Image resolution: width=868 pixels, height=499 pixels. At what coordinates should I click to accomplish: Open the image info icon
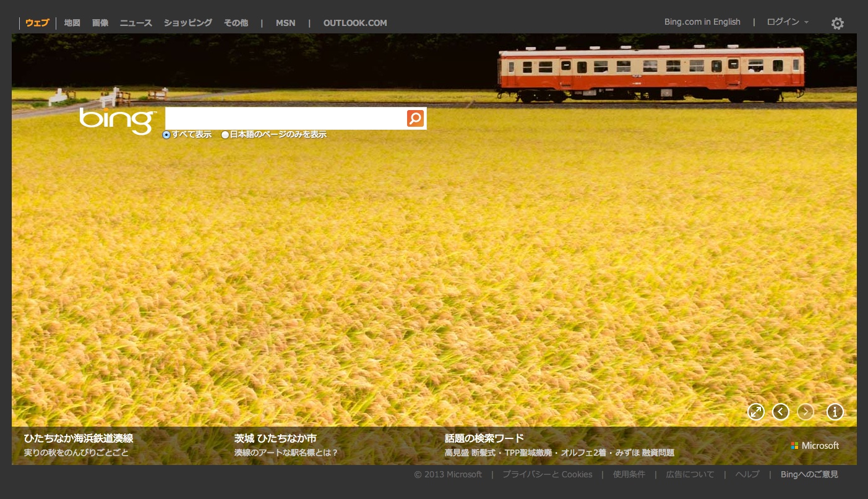pyautogui.click(x=835, y=412)
